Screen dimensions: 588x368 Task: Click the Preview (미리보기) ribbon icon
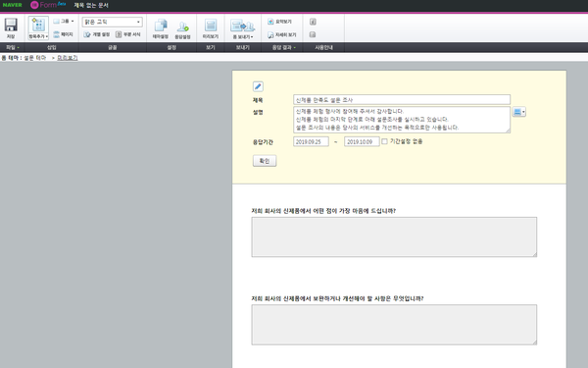(211, 26)
